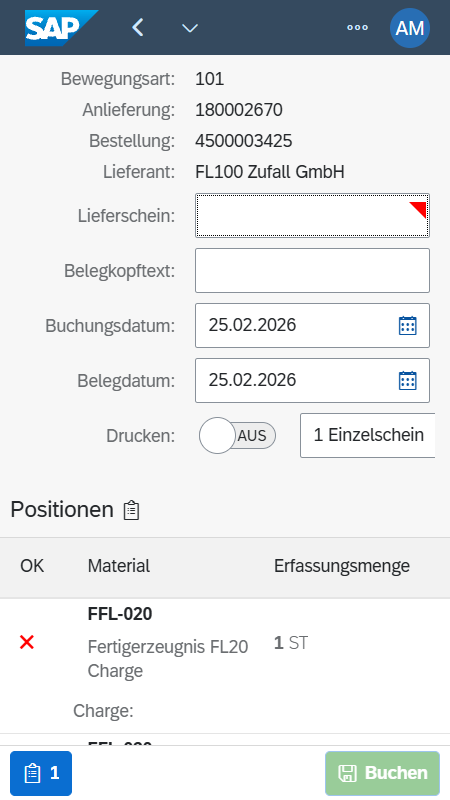Open the Buchungsdatum calendar picker
The width and height of the screenshot is (450, 800).
pyautogui.click(x=408, y=326)
